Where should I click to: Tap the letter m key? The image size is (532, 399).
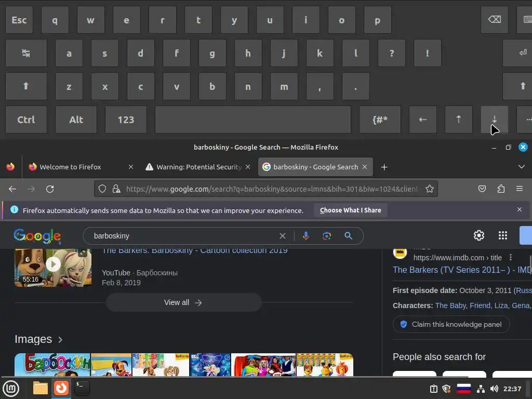tap(284, 86)
